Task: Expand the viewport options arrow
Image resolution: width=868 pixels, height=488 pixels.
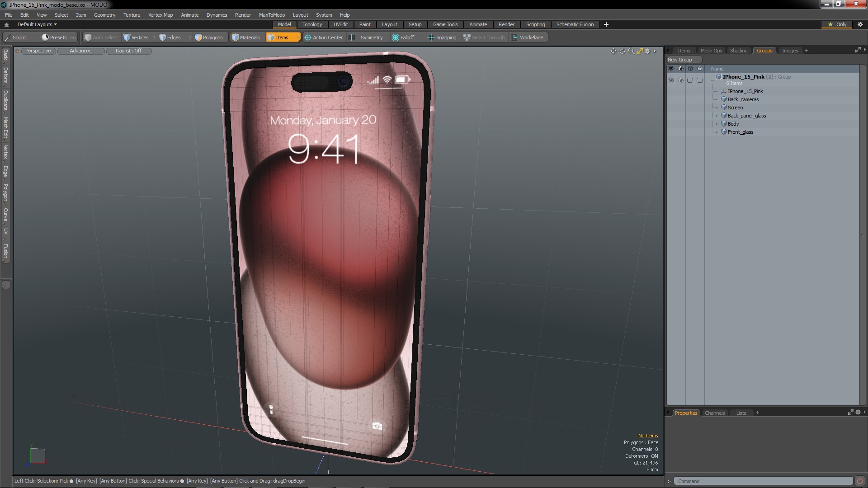Action: click(x=655, y=51)
